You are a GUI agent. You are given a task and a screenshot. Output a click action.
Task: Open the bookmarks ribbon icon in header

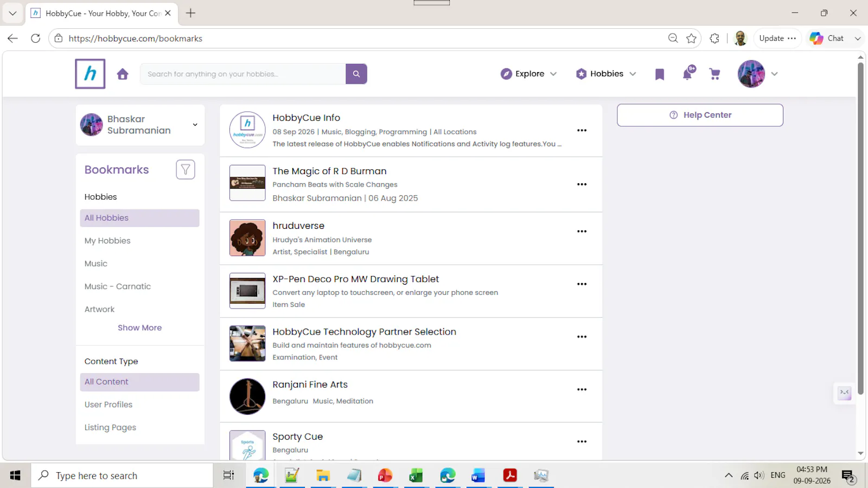[x=660, y=74]
